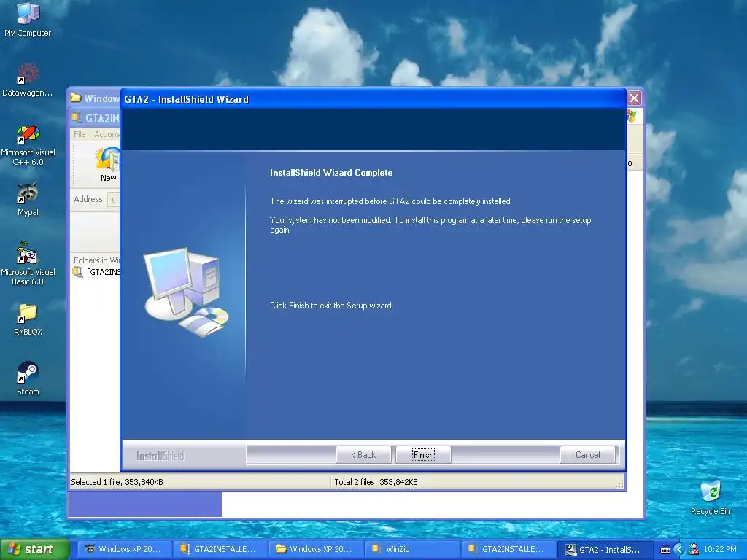Click the WinZip status bar resize grip
Viewport: 747px width, 560px height.
pos(620,485)
